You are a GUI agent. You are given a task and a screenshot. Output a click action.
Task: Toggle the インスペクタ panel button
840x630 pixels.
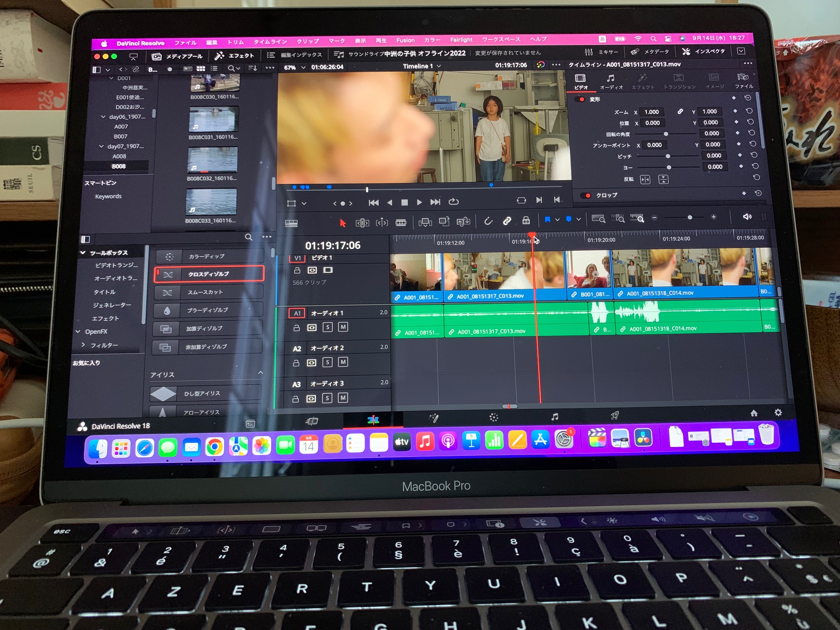tap(703, 51)
